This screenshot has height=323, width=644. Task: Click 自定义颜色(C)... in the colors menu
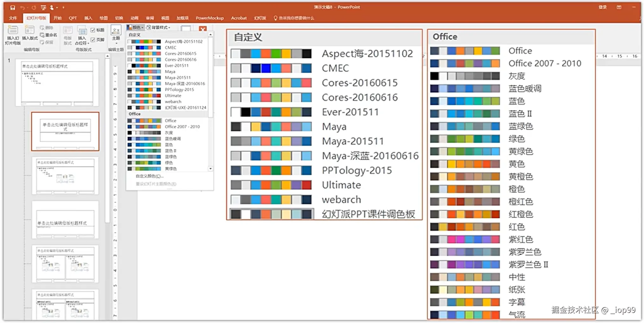point(150,176)
